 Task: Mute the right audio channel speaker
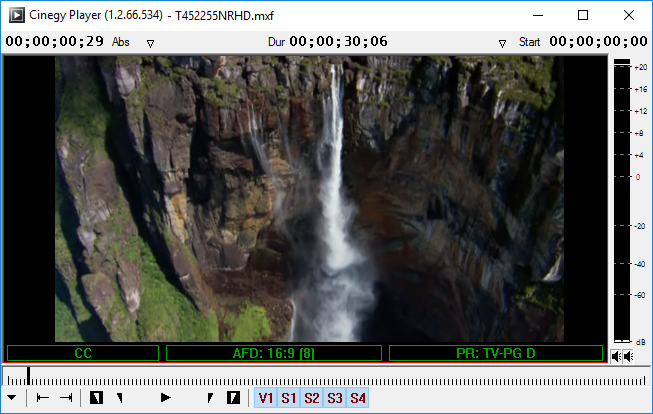pyautogui.click(x=628, y=356)
